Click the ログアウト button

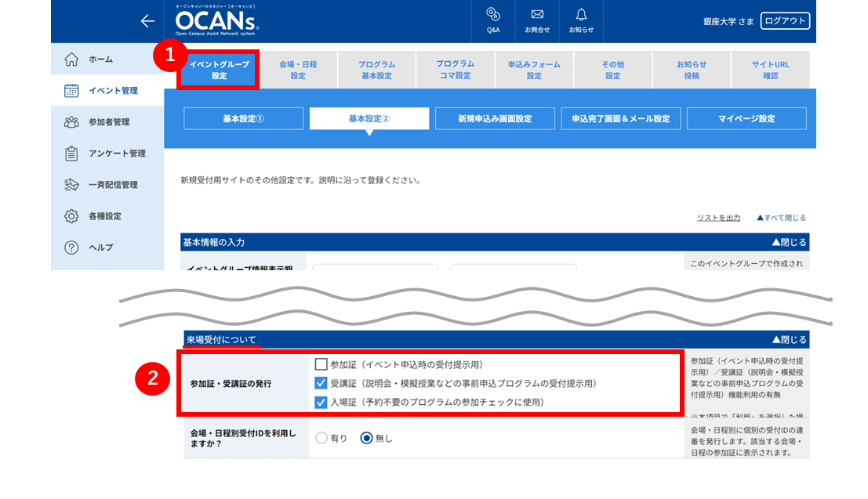pos(785,21)
